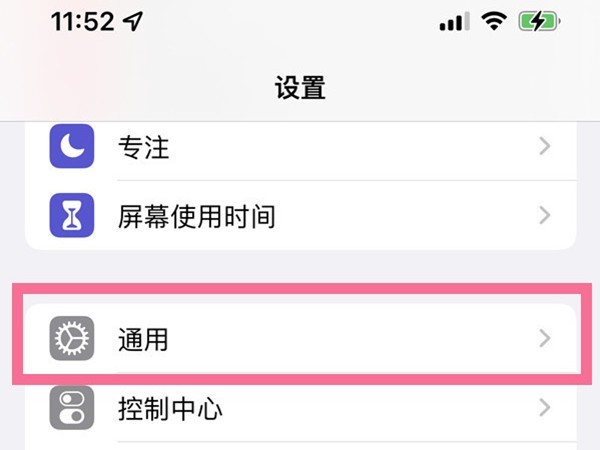Open the 专注 row chevron

tap(545, 148)
